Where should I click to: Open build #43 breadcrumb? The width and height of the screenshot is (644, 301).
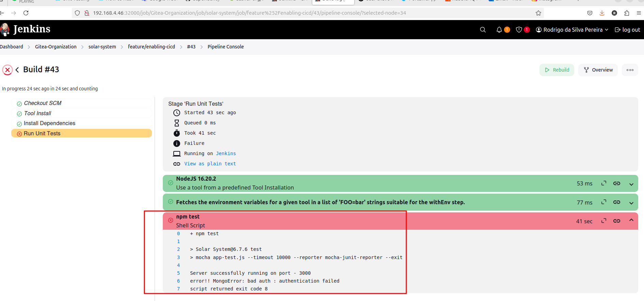pos(191,47)
